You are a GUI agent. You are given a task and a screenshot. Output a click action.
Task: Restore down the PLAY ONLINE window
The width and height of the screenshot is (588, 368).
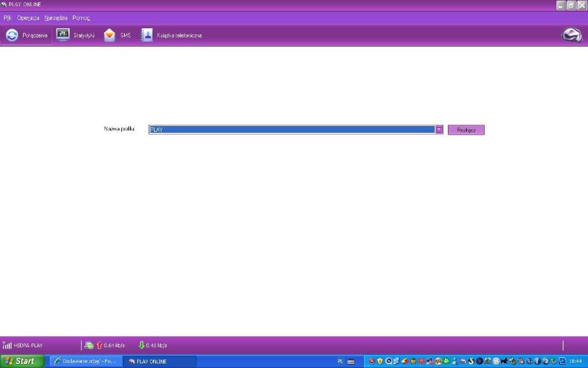(x=571, y=5)
